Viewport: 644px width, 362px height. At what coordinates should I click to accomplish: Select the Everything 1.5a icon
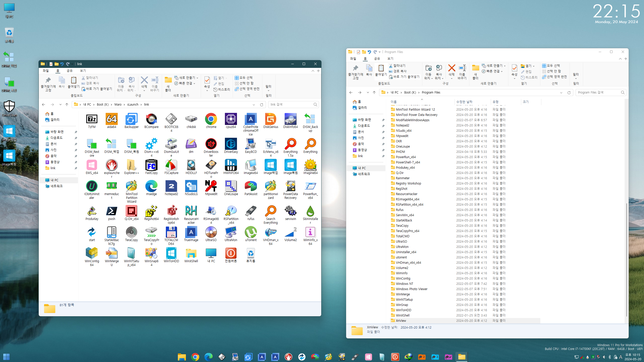point(291,144)
